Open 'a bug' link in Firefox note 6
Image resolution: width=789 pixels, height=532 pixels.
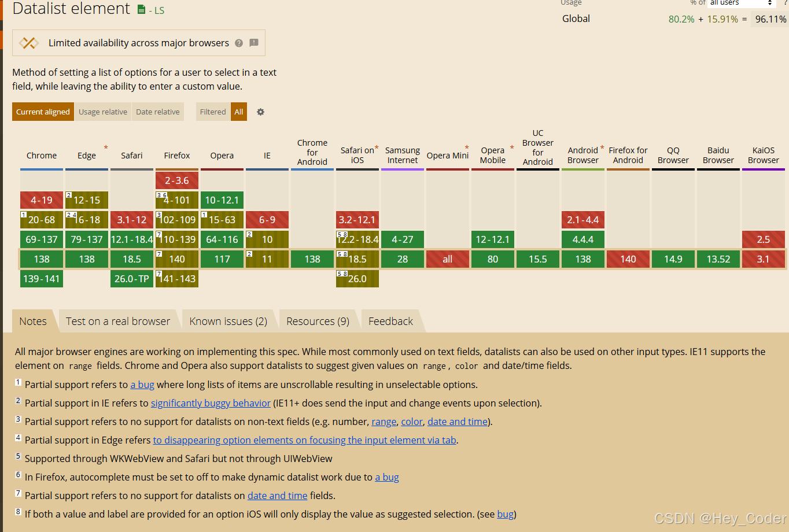click(x=387, y=477)
